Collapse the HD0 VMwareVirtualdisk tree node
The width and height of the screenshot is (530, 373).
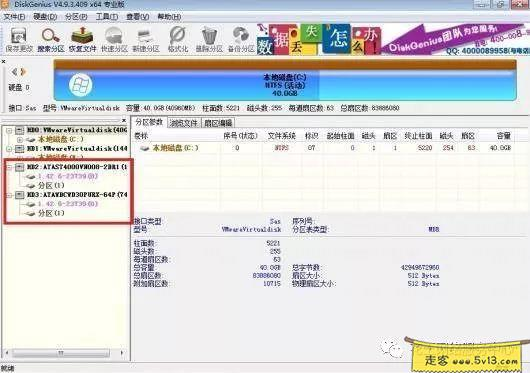pos(9,130)
